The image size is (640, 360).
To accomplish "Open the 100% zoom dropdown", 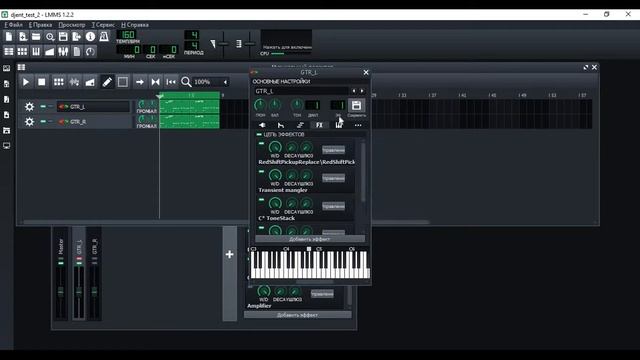I will tap(211, 82).
